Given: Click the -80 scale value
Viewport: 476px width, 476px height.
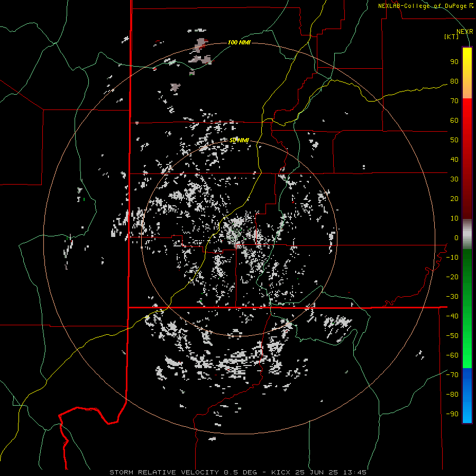Looking at the screenshot, I should click(x=452, y=395).
